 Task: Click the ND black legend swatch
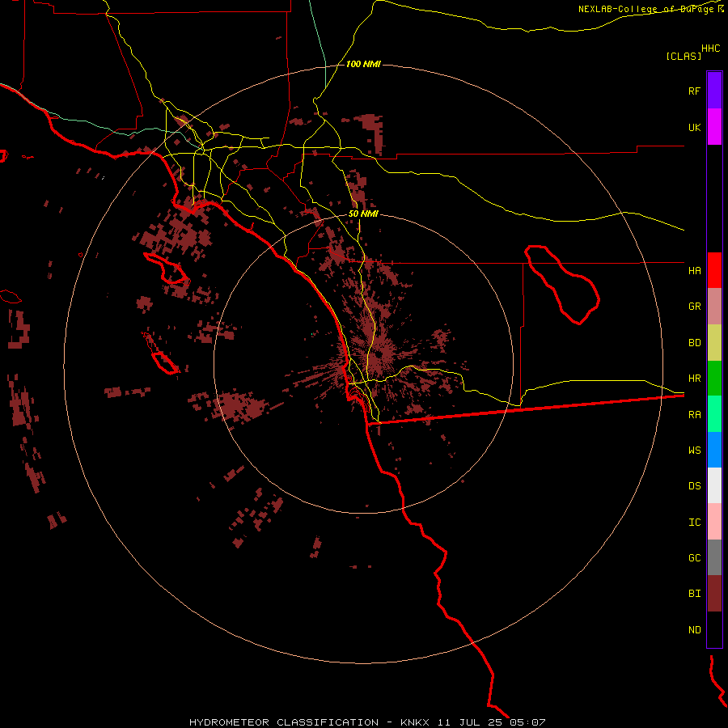point(714,629)
